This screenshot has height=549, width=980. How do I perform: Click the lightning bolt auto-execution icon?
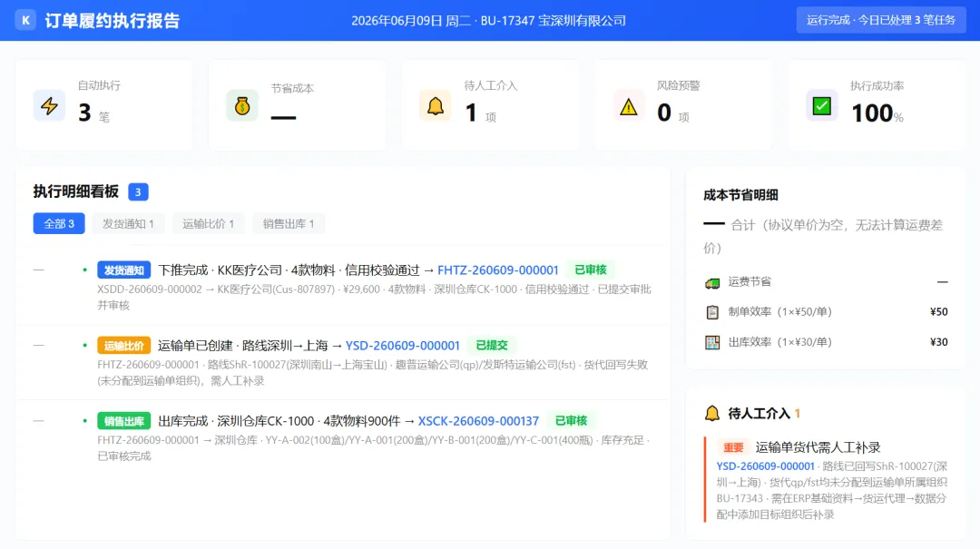click(x=49, y=105)
